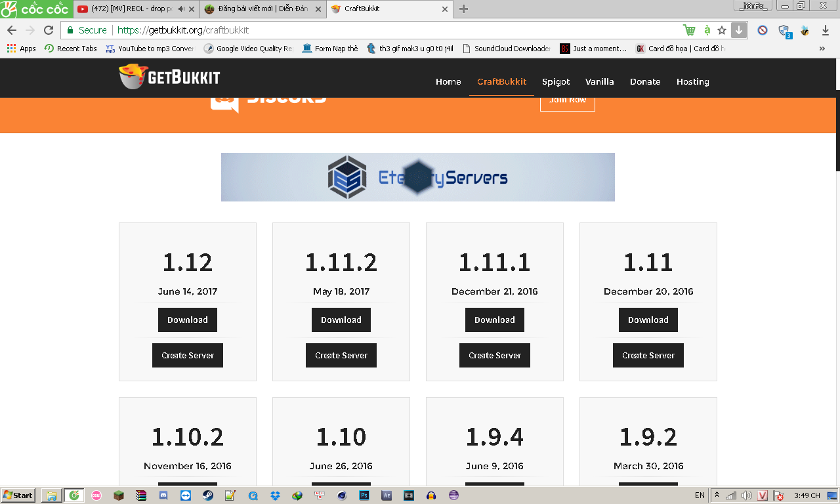Click the Windows Start button
The height and width of the screenshot is (504, 840).
point(18,495)
